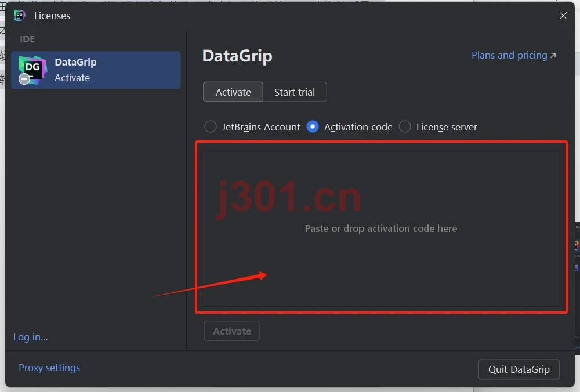Close the Licenses dialog

tap(563, 16)
